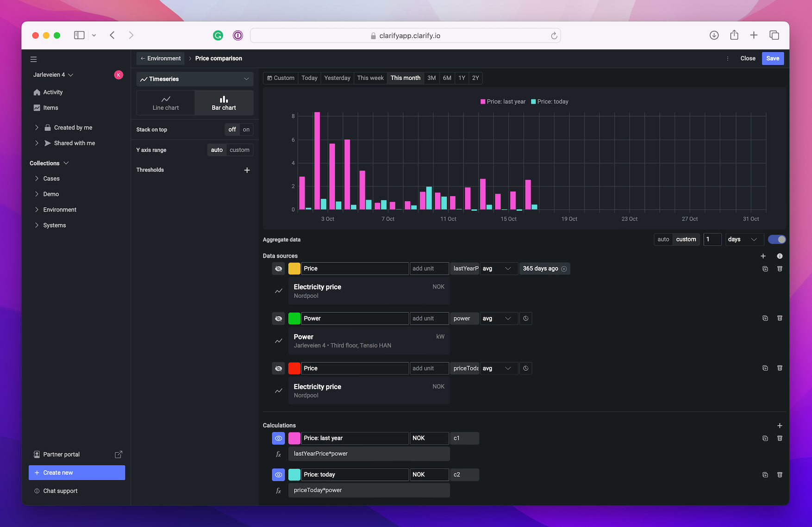Turn Stack on top on
Viewport: 812px width, 527px height.
[x=246, y=130]
